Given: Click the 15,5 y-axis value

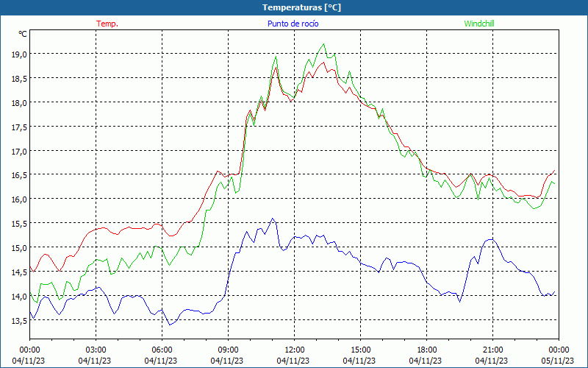Looking at the screenshot, I should click(19, 224).
